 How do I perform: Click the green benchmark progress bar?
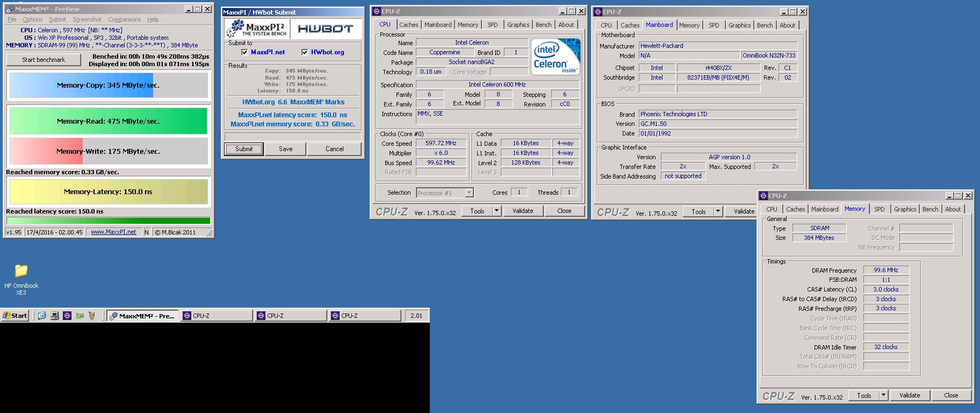108,220
